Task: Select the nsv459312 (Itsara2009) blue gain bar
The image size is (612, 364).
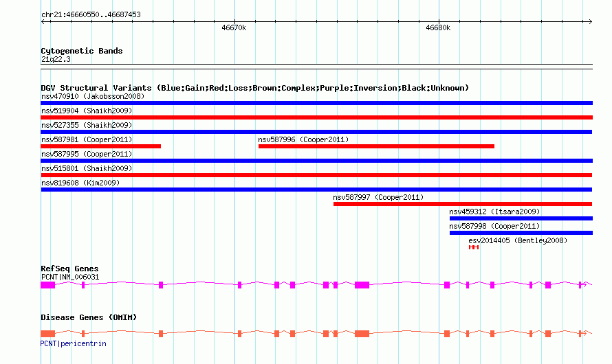Action: (x=521, y=218)
